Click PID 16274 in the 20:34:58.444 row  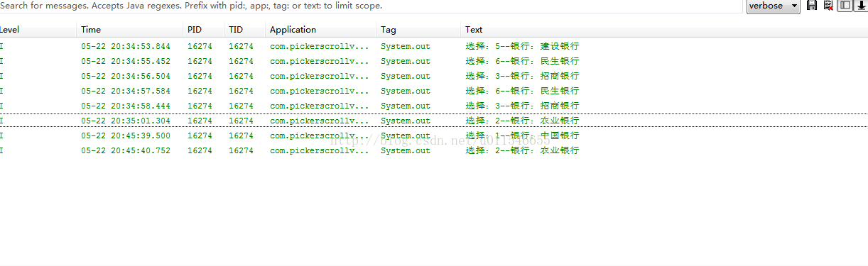(200, 106)
